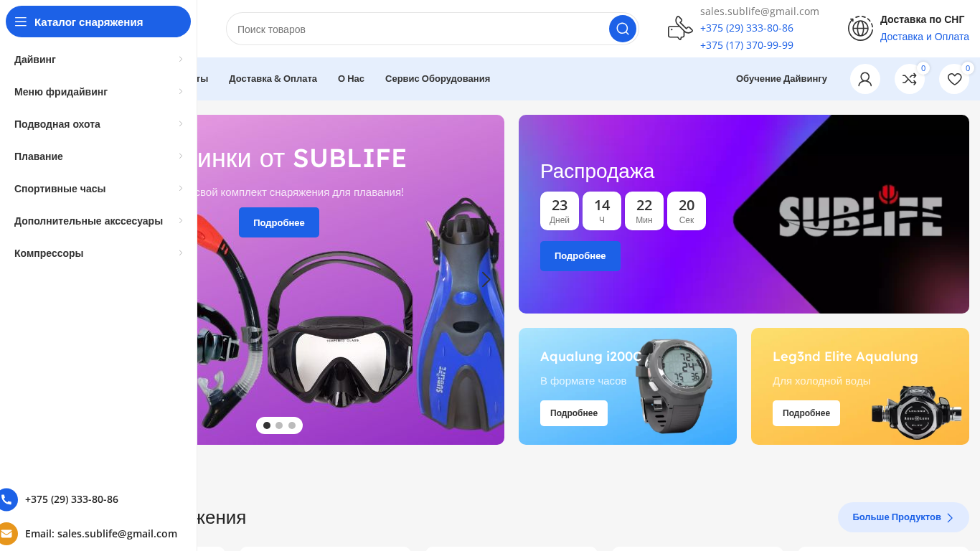Focus the Поиск товаров search field
Image resolution: width=980 pixels, height=551 pixels.
(419, 29)
